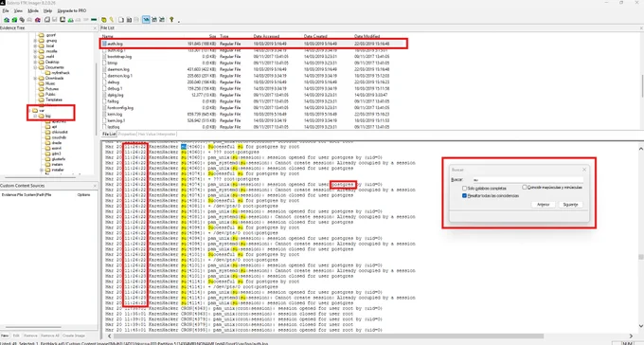Click the Desktop folder icon in Evidence Tree
The image size is (644, 345).
[x=42, y=62]
